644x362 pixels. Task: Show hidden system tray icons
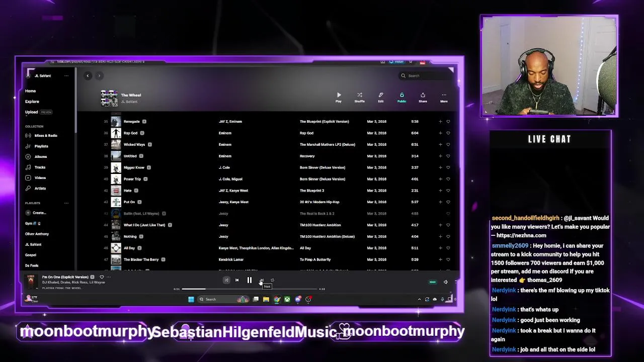coord(419,299)
